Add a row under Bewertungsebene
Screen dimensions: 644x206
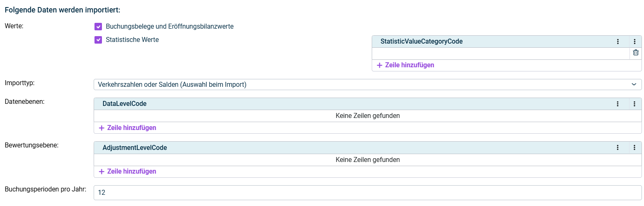coord(128,172)
